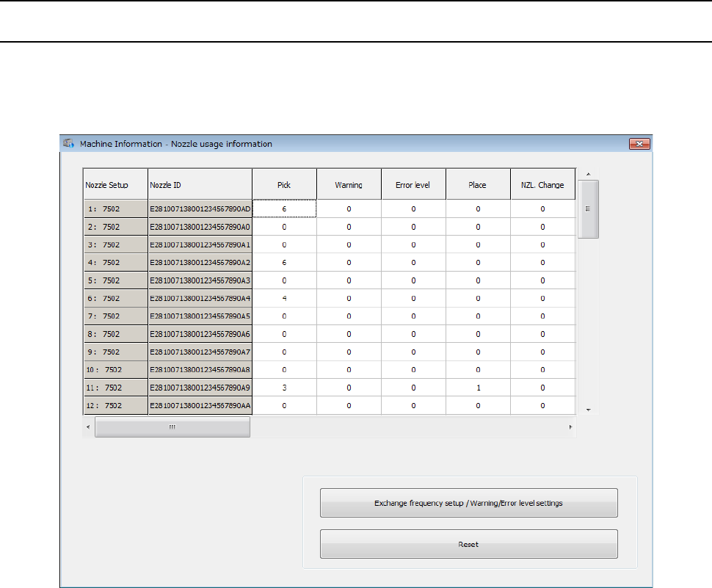Viewport: 712px width, 588px height.
Task: Click the vertical scrollbar thumb
Action: [x=588, y=209]
